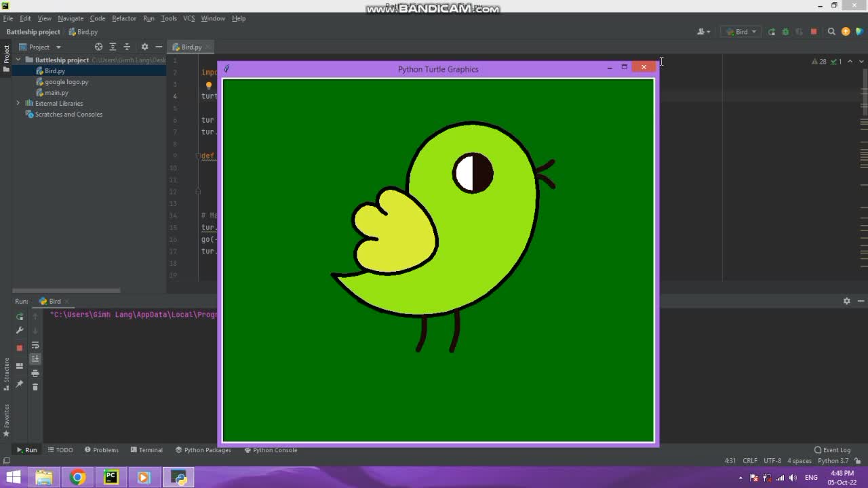Open Search Everywhere magnifier icon
Image resolution: width=868 pixels, height=488 pixels.
coord(831,32)
